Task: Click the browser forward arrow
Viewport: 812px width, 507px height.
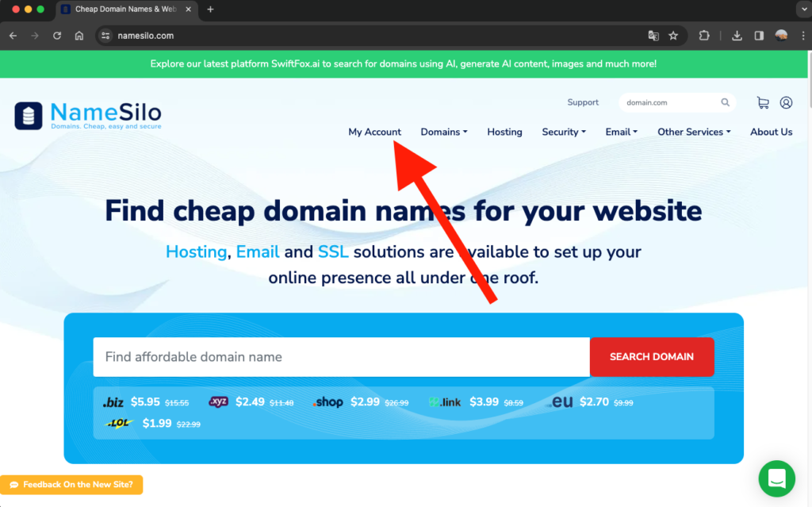Action: tap(35, 36)
